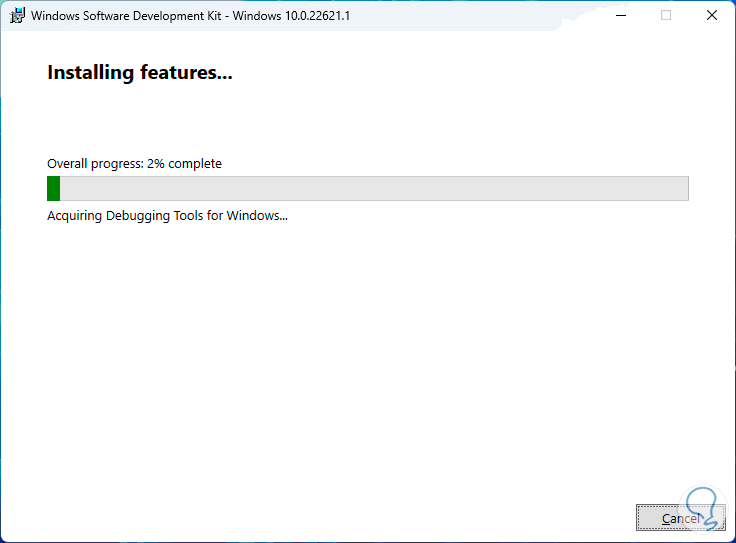Click the disabled maximize window button
736x543 pixels.
(666, 15)
